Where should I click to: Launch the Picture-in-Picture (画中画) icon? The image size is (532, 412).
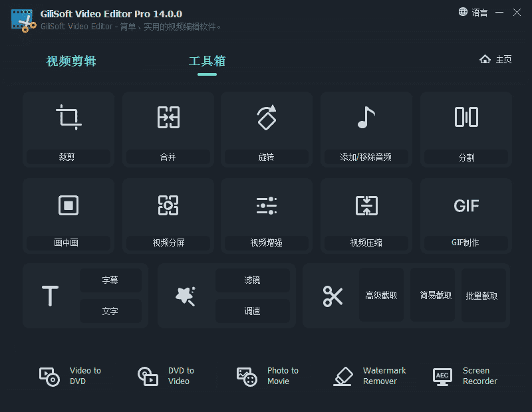pos(68,205)
